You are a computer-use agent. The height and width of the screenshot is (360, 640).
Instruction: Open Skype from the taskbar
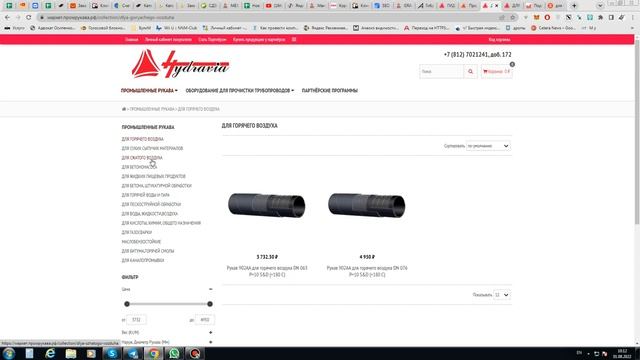click(112, 353)
